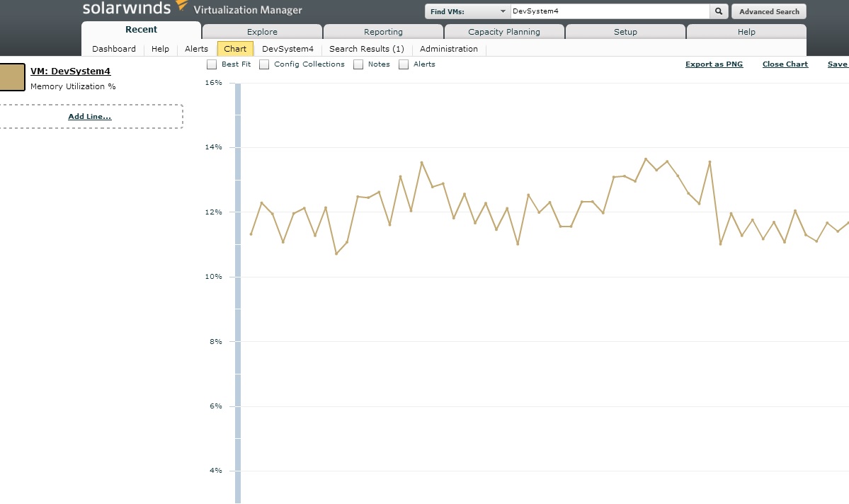Enable the Best Fit checkbox

pyautogui.click(x=212, y=64)
